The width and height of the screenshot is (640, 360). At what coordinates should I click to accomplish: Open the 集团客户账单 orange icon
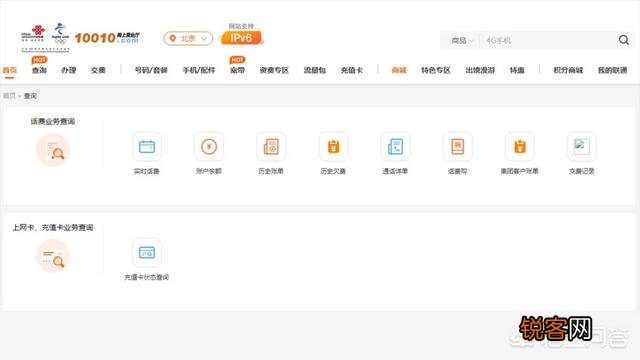tap(520, 147)
